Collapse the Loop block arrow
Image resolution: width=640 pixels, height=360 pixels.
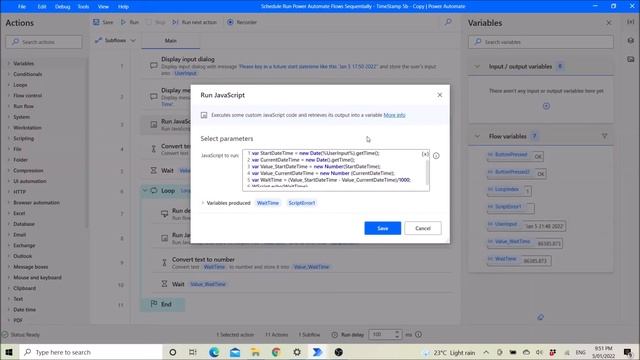point(144,191)
